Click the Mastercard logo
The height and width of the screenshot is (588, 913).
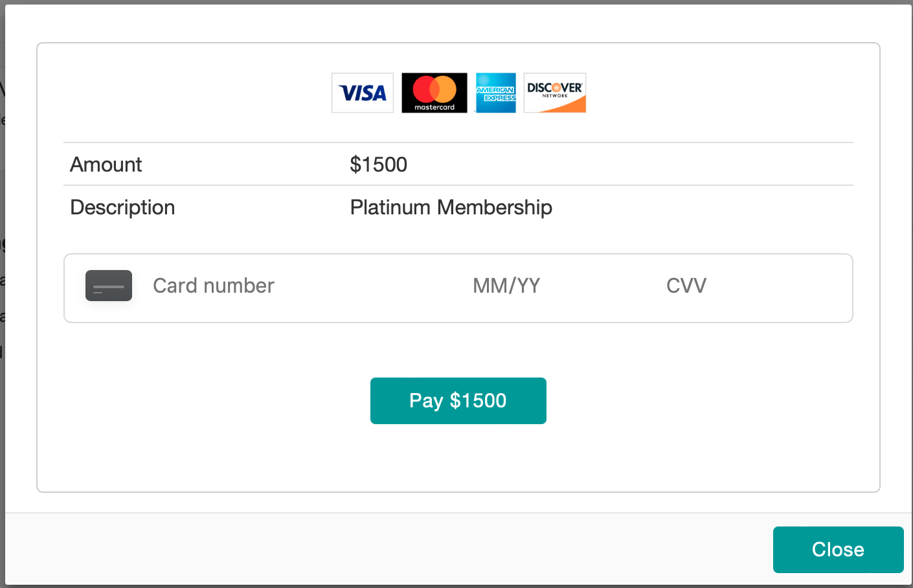coord(434,93)
